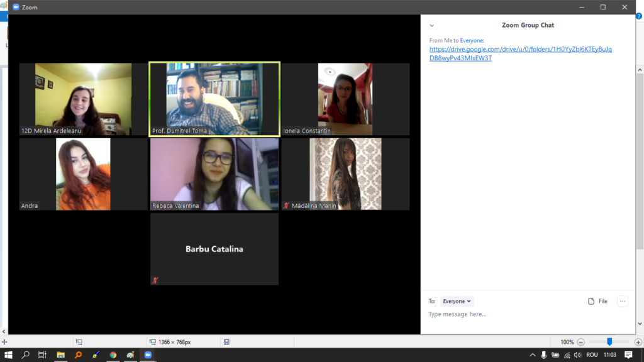The height and width of the screenshot is (362, 644).
Task: Open the 'Everyone' recipient dropdown
Action: click(x=457, y=301)
